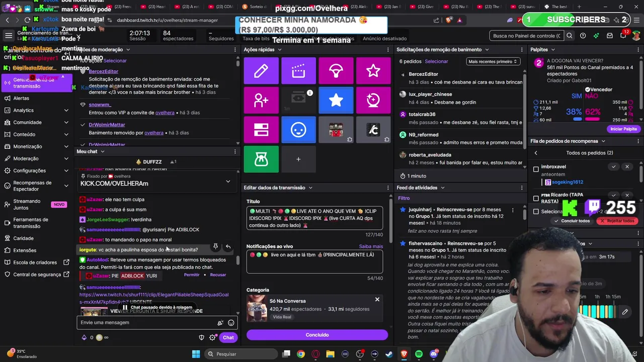The image size is (644, 362).
Task: Click the info icon on disabled ad tile
Action: click(310, 93)
